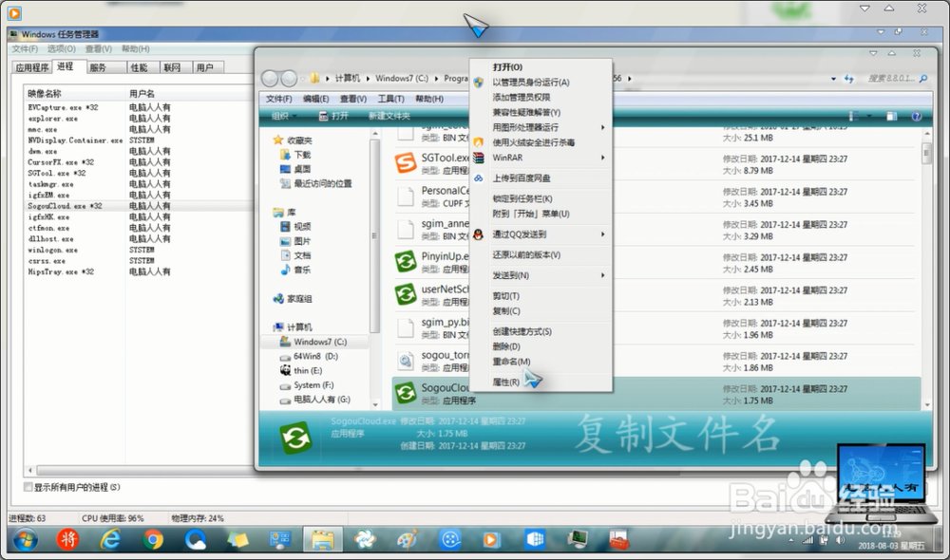
Task: Click navigation pane scroll down arrow
Action: (x=375, y=403)
